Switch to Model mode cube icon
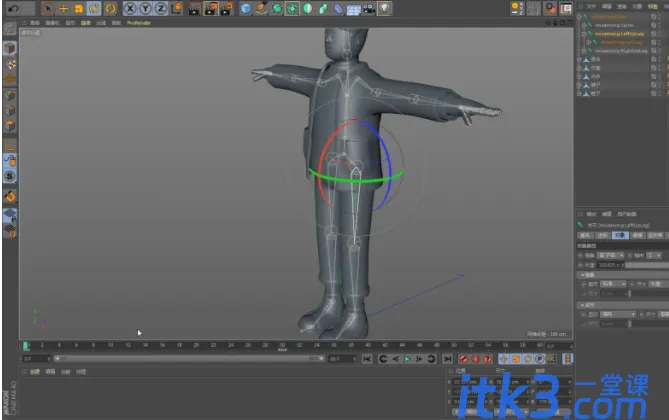Screen dimensions: 669x420 (x=10, y=48)
